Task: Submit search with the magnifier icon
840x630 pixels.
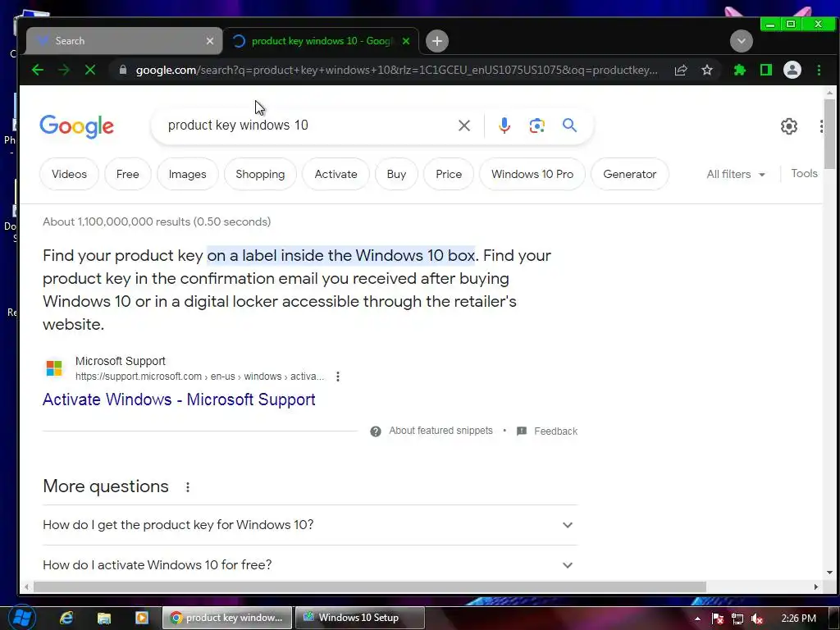Action: click(569, 126)
